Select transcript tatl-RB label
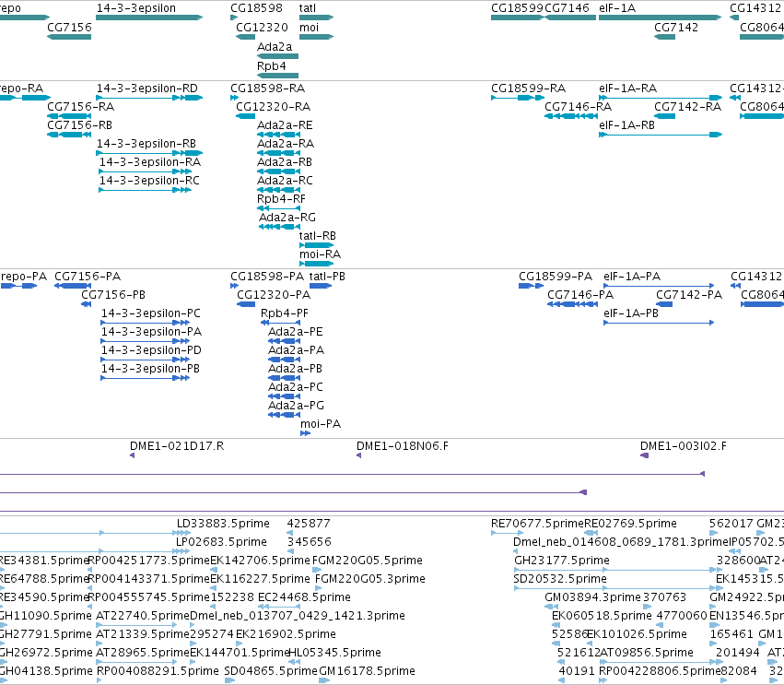Image resolution: width=784 pixels, height=685 pixels. (318, 236)
